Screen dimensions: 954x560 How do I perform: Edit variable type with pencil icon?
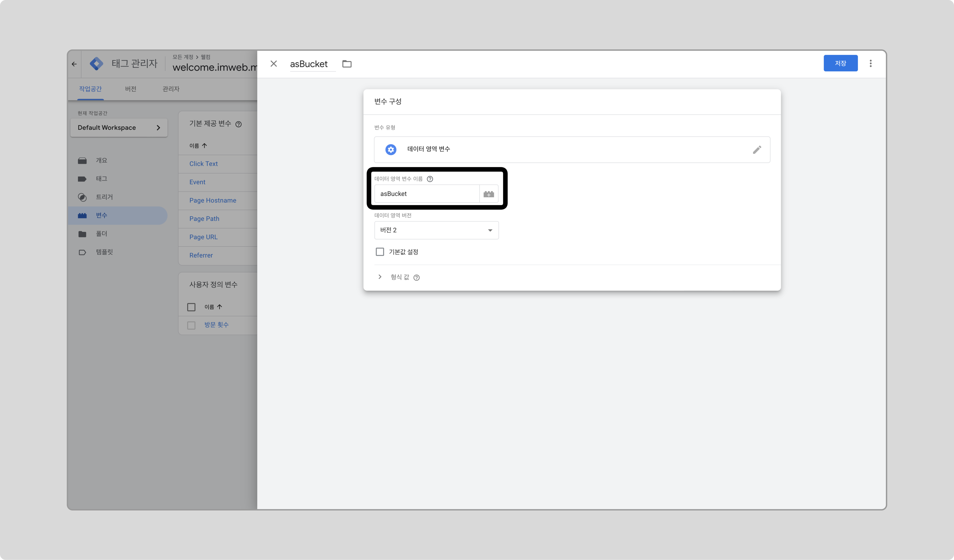click(757, 150)
